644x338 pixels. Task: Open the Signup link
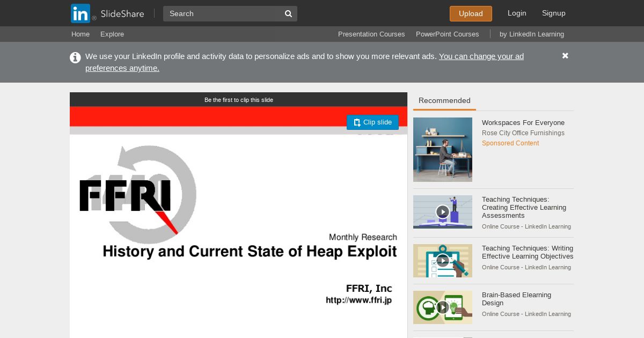554,13
